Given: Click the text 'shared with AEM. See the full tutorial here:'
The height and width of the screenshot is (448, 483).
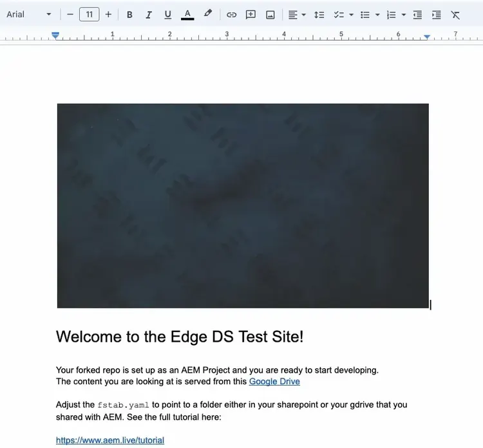Looking at the screenshot, I should [138, 417].
